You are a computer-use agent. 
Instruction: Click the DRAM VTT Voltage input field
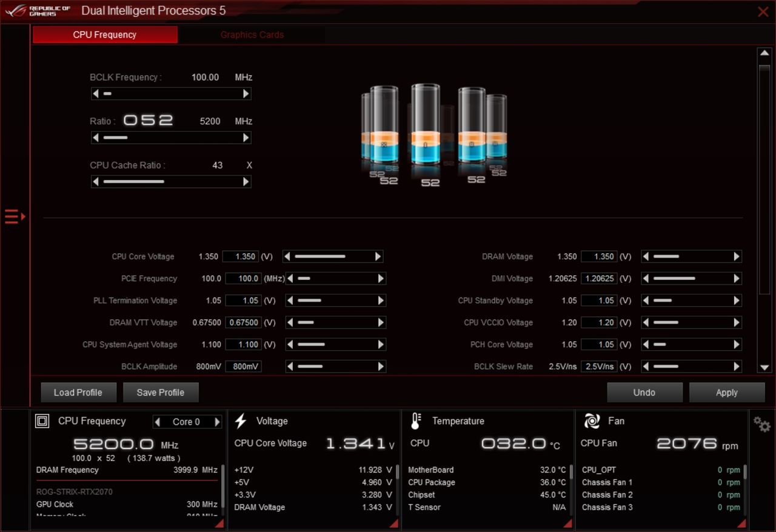pos(244,322)
